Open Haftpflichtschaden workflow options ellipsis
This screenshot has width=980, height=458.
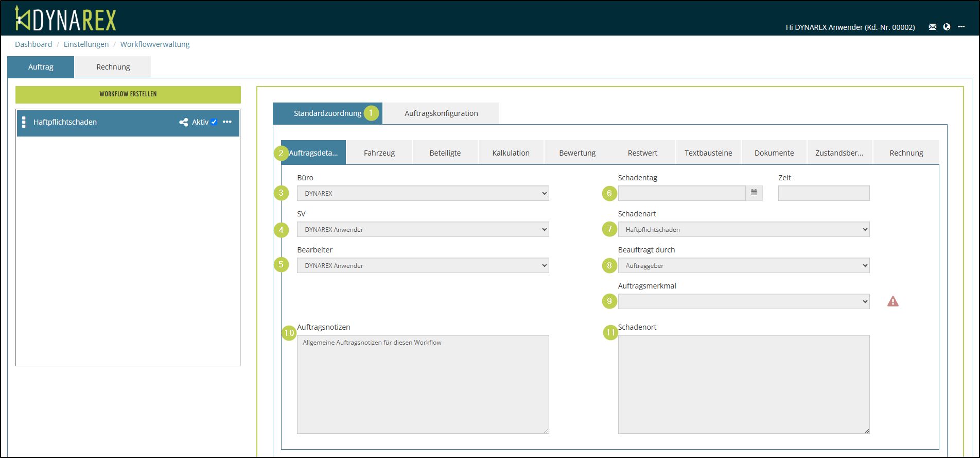227,122
